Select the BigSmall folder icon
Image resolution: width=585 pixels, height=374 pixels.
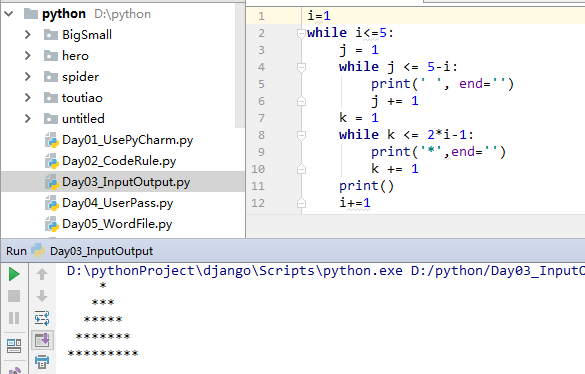coord(51,35)
